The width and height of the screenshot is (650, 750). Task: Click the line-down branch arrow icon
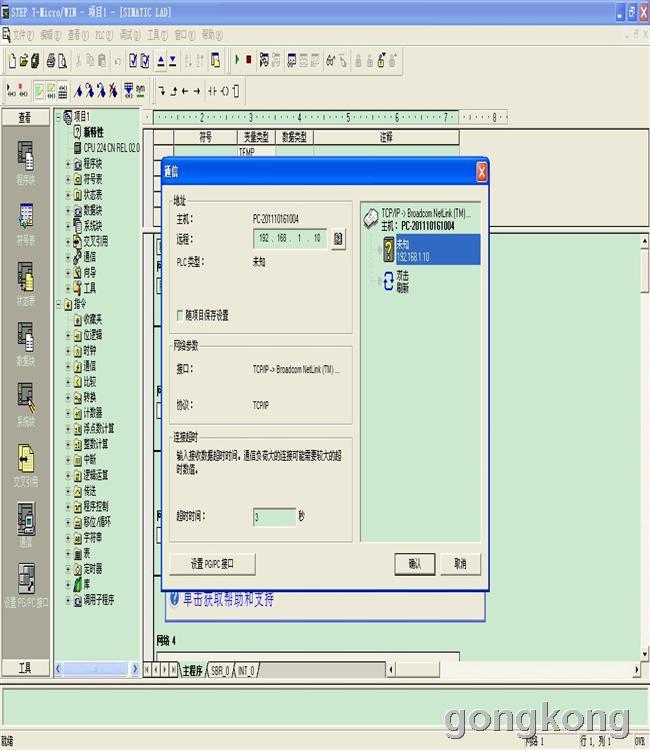[x=162, y=91]
